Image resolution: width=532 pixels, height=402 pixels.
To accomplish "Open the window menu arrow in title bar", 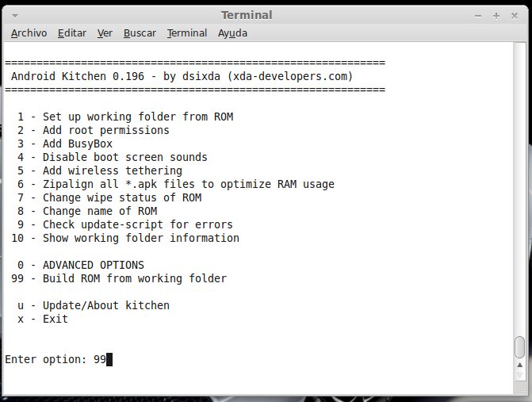I will (x=15, y=16).
